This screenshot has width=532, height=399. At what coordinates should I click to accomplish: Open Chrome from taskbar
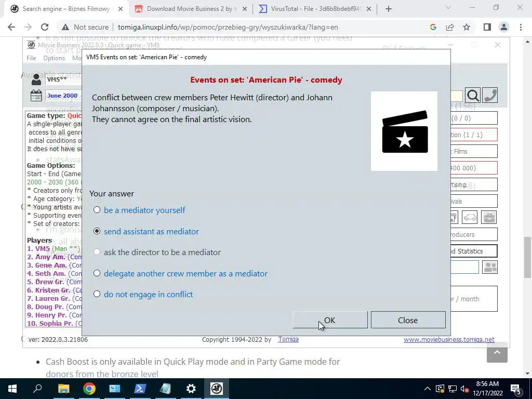click(x=89, y=389)
